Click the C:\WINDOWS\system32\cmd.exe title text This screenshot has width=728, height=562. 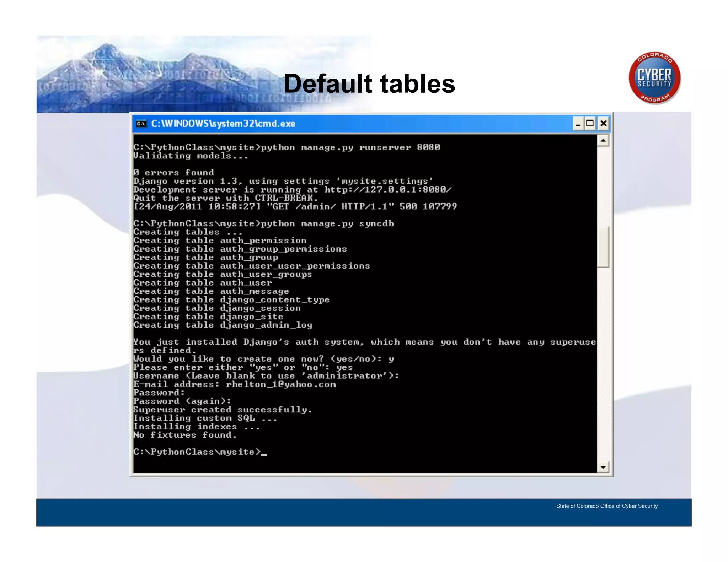[x=223, y=124]
